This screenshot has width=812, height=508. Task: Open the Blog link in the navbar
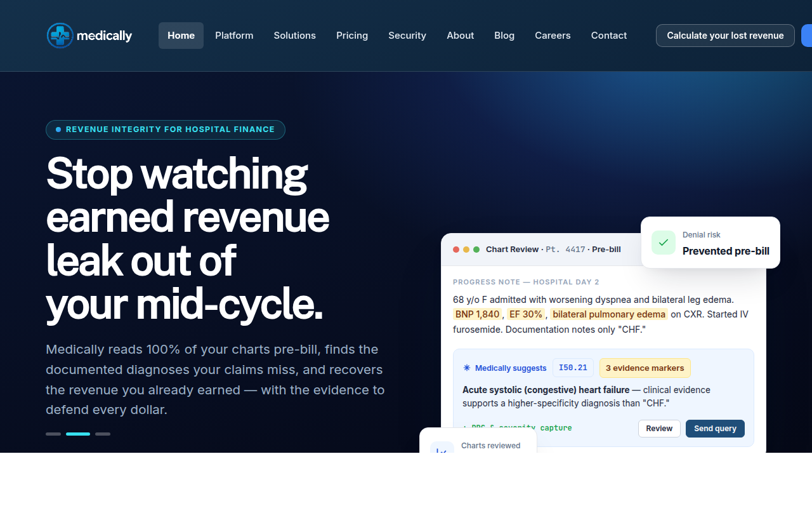coord(504,36)
